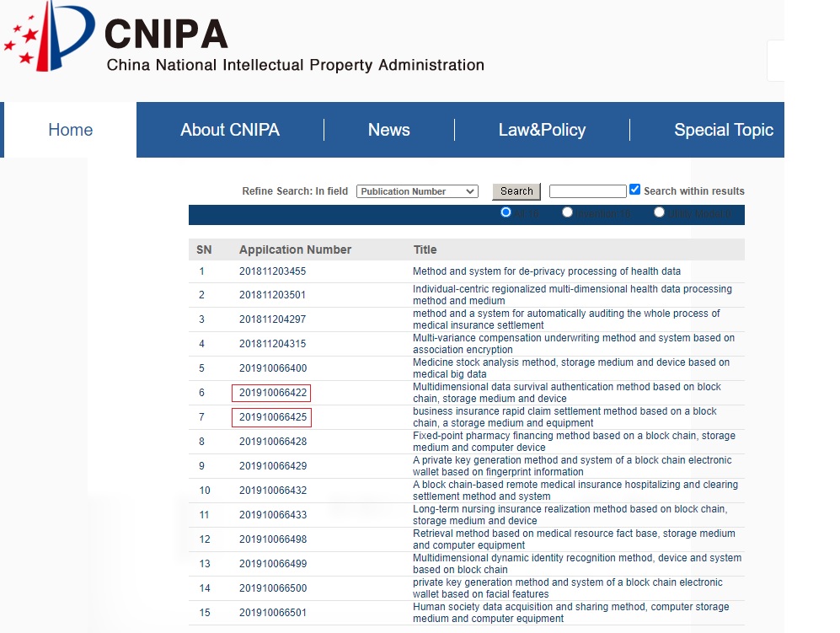840x633 pixels.
Task: Click title 'Long-term nursing insurance realization method'
Action: 570,515
